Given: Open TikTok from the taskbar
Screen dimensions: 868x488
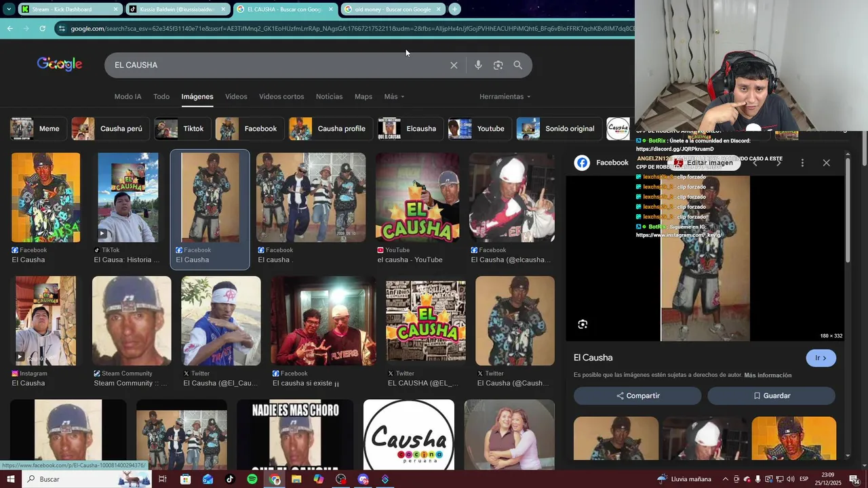Looking at the screenshot, I should (x=230, y=479).
